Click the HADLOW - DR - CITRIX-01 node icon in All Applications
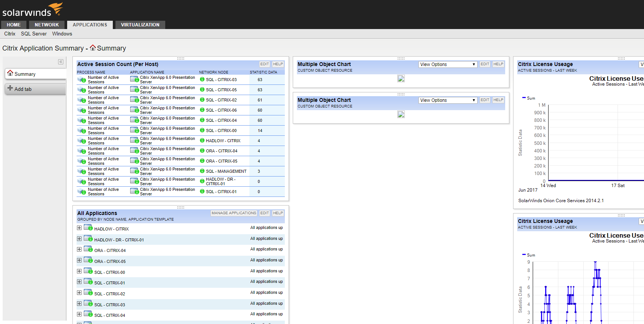644x324 pixels. (88, 238)
